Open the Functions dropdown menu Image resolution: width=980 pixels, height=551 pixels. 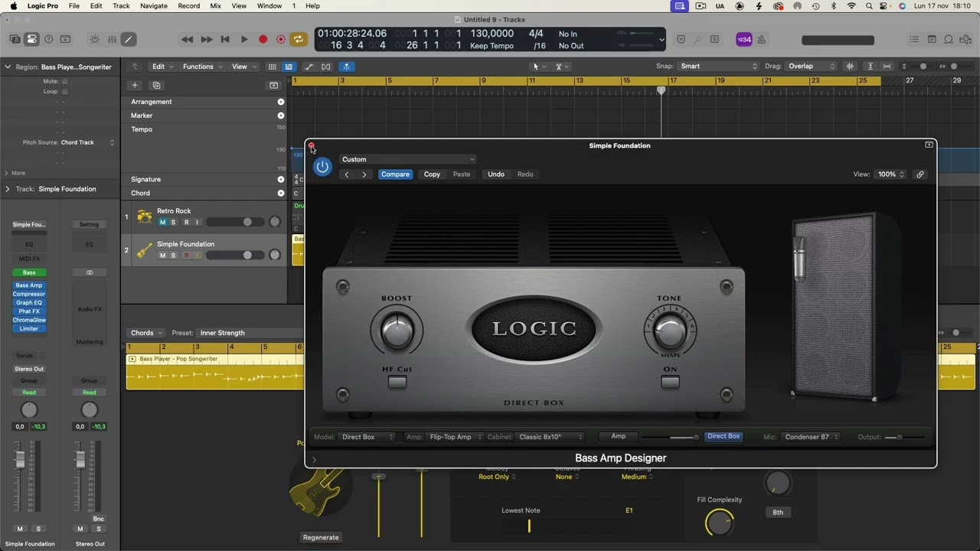tap(202, 67)
